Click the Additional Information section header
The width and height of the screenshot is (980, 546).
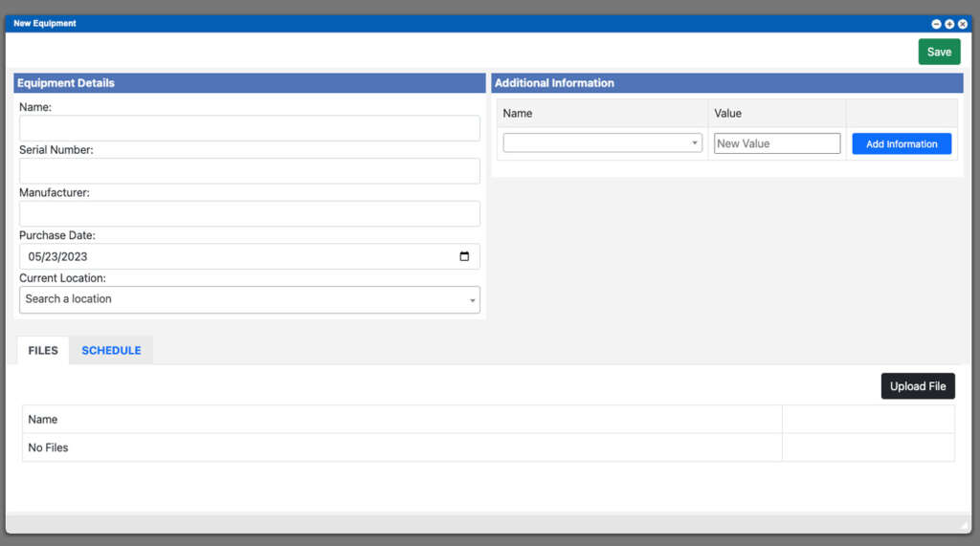click(x=727, y=83)
